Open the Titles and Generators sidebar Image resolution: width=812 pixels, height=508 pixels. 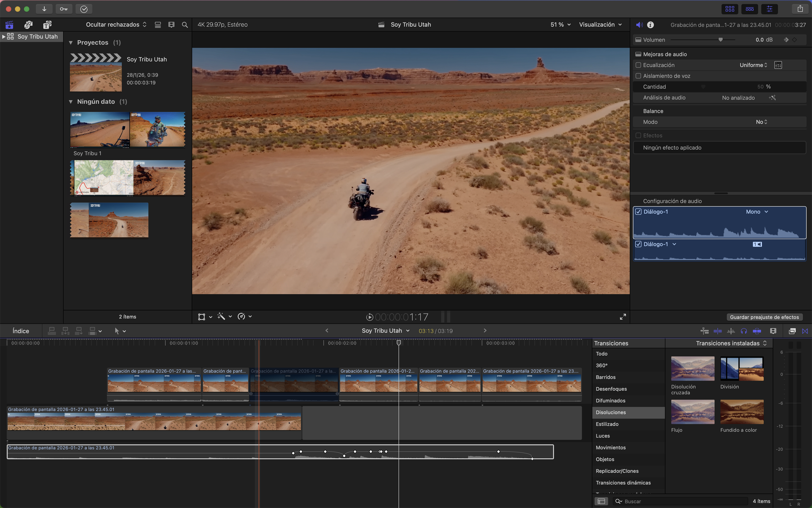(47, 25)
